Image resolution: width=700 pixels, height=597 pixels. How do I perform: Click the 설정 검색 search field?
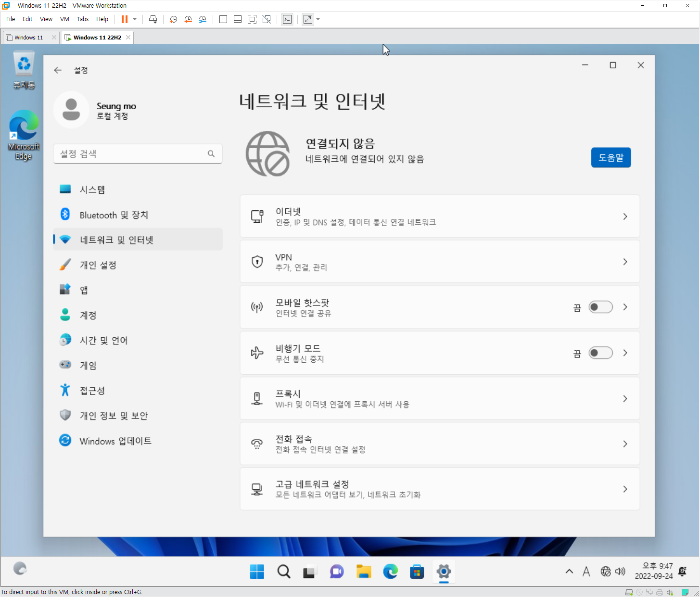pos(138,154)
